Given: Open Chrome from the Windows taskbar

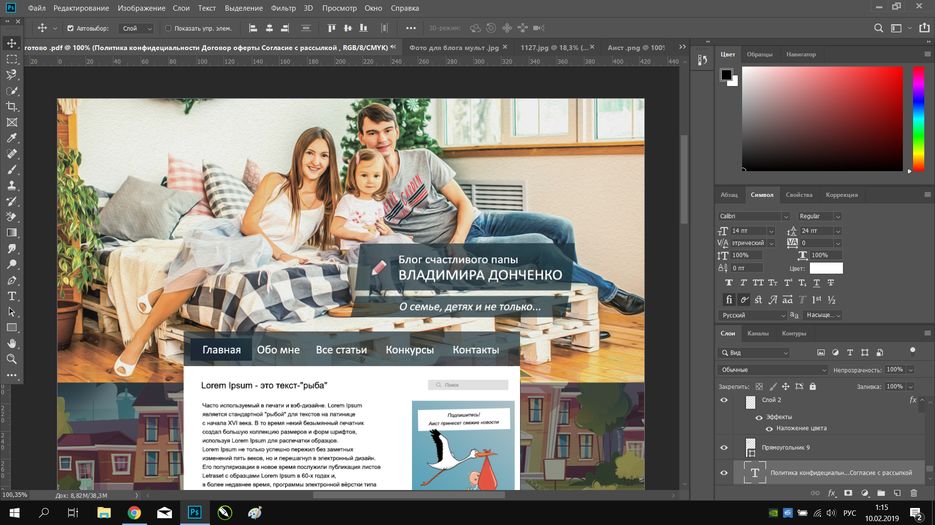Looking at the screenshot, I should point(134,512).
